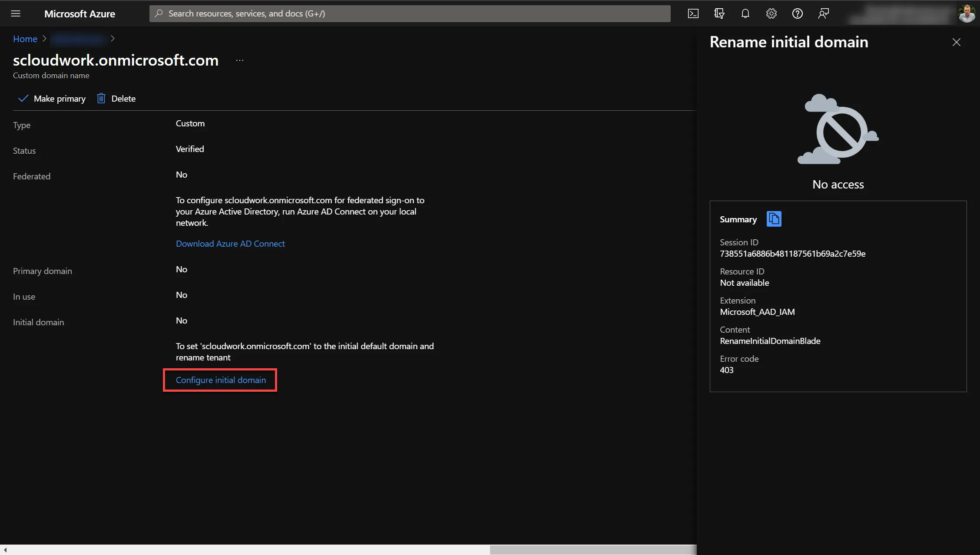Screen dimensions: 980x555
Task: Open the Feedback icon
Action: (824, 13)
